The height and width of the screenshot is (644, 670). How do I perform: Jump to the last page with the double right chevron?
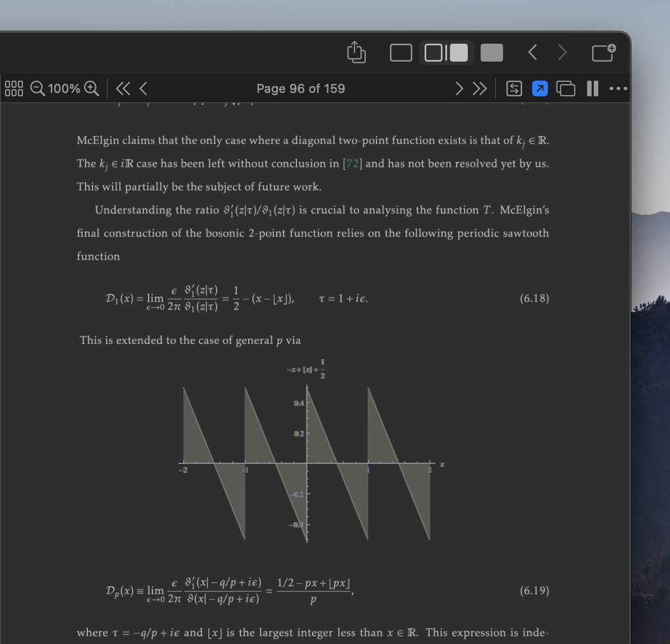click(480, 88)
